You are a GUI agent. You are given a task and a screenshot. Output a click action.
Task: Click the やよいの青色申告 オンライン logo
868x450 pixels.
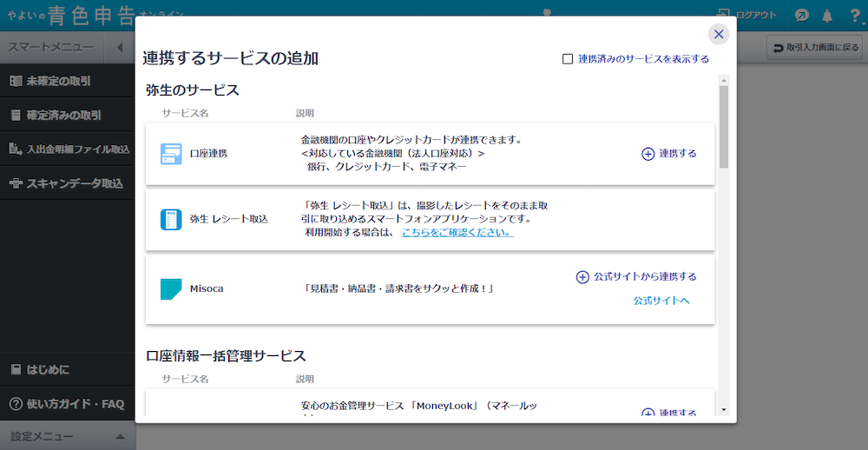click(95, 16)
